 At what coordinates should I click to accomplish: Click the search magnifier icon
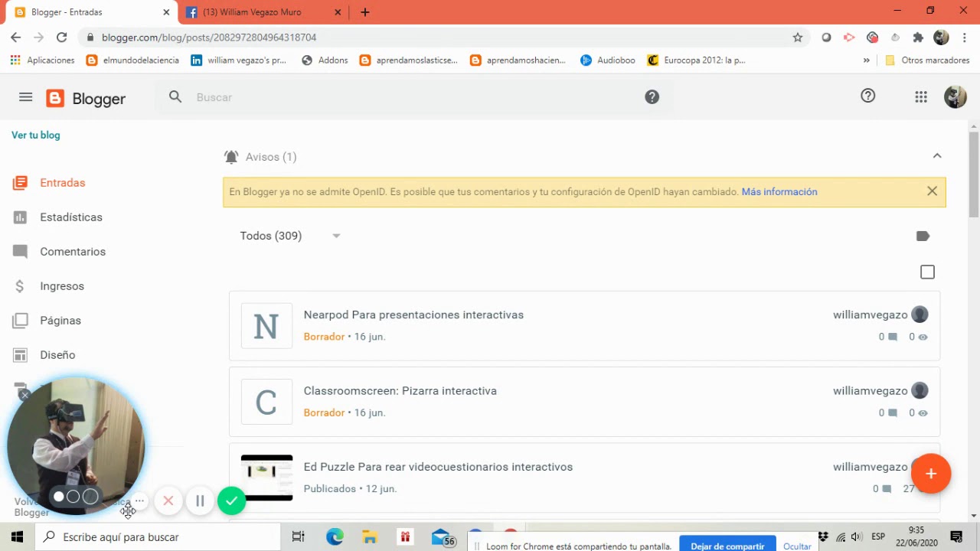click(175, 96)
